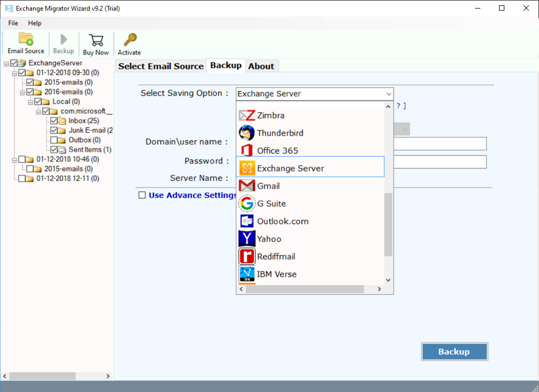Click the Local folder icon
The height and width of the screenshot is (392, 539).
point(46,101)
